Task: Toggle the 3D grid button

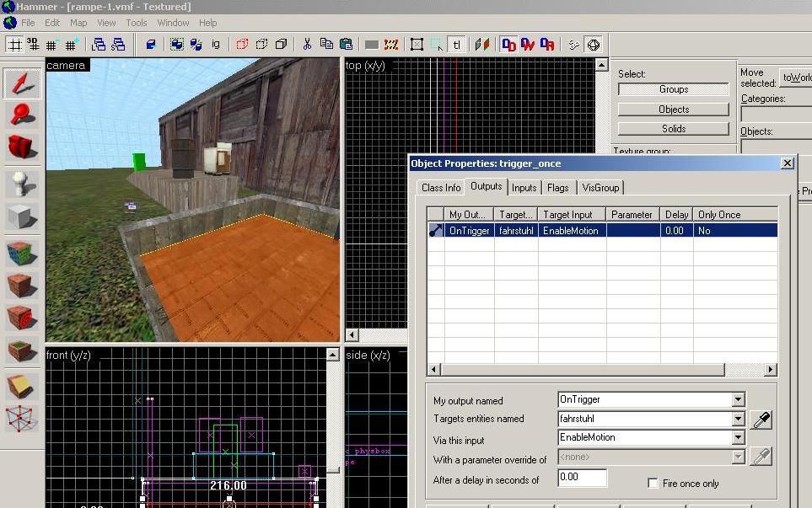Action: point(33,45)
